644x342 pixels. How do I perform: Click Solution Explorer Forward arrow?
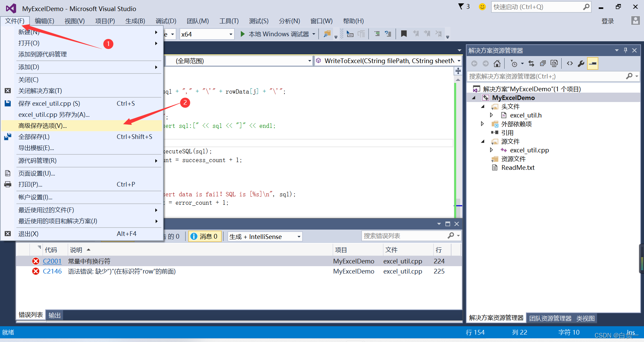pyautogui.click(x=486, y=63)
